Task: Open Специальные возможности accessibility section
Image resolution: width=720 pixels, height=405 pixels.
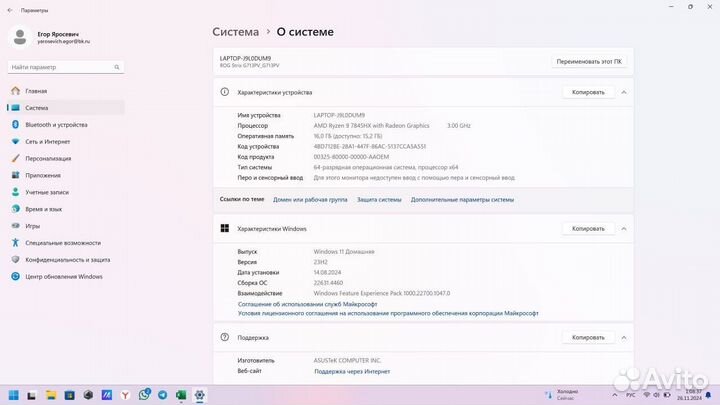Action: click(65, 243)
